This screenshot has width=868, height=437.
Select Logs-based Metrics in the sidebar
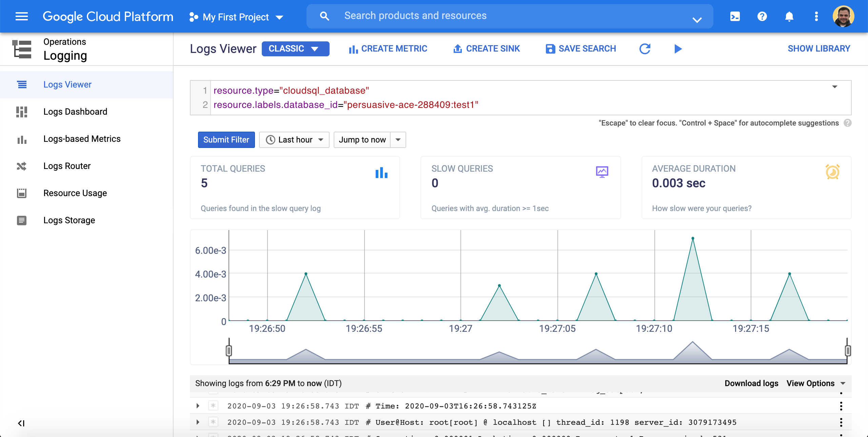click(x=87, y=139)
